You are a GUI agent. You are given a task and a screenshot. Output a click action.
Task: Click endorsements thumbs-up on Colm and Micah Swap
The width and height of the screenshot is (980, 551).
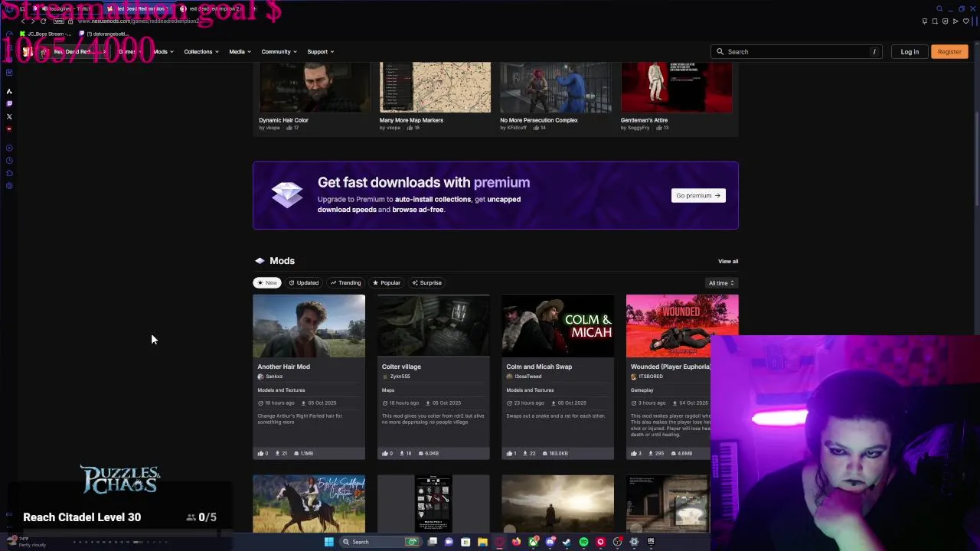[510, 453]
